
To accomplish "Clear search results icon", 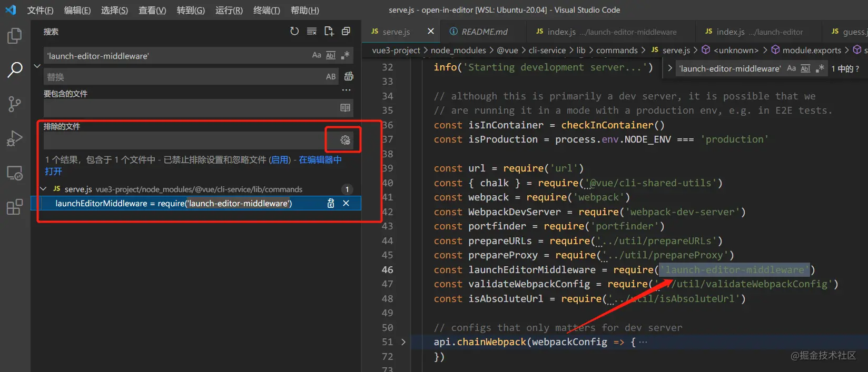I will pos(312,32).
